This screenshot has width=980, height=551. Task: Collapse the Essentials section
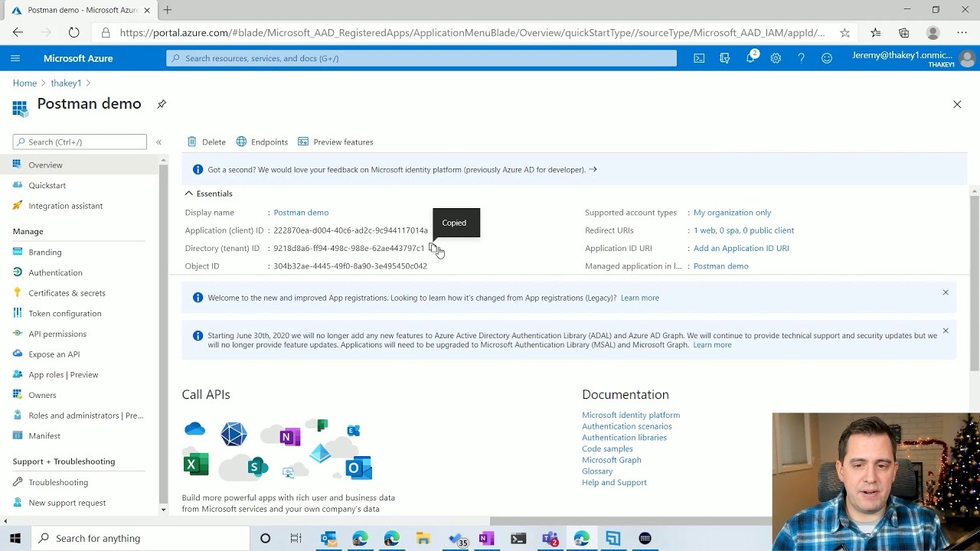click(x=208, y=194)
